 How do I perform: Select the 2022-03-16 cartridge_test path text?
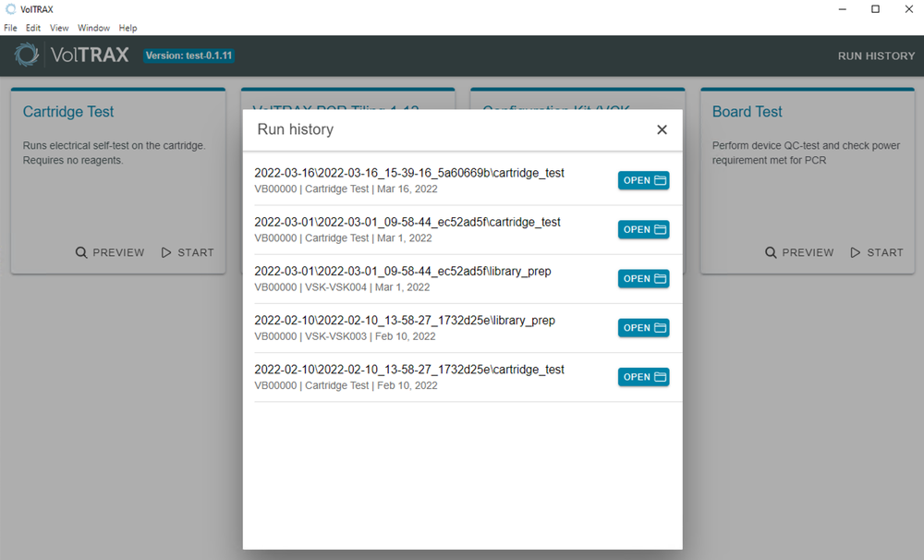[409, 173]
